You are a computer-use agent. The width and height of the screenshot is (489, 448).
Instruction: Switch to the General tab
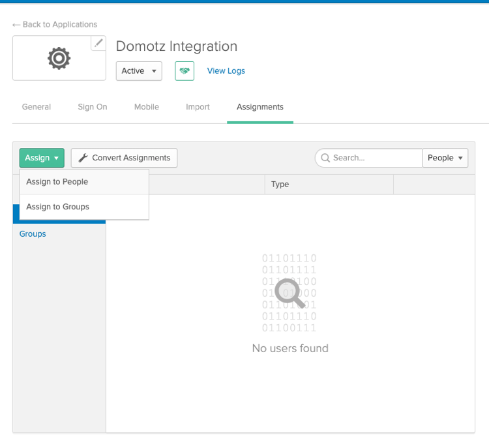(x=37, y=107)
